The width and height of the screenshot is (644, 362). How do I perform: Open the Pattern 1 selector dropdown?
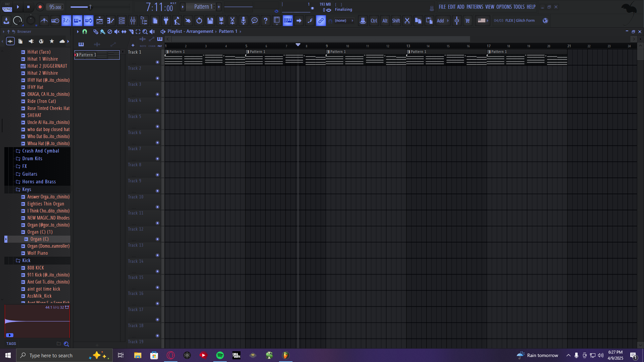pyautogui.click(x=203, y=7)
